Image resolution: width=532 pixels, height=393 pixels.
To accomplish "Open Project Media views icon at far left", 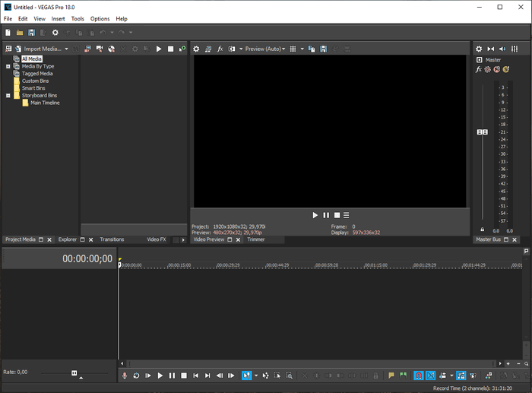I will [8, 49].
